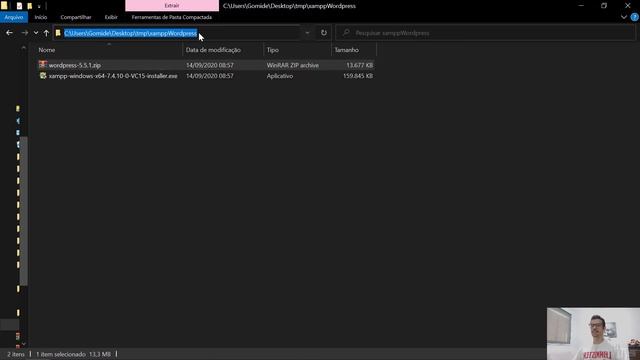Select the pink Extrair contextual tab
Screen dimensions: 640x360
click(x=172, y=6)
